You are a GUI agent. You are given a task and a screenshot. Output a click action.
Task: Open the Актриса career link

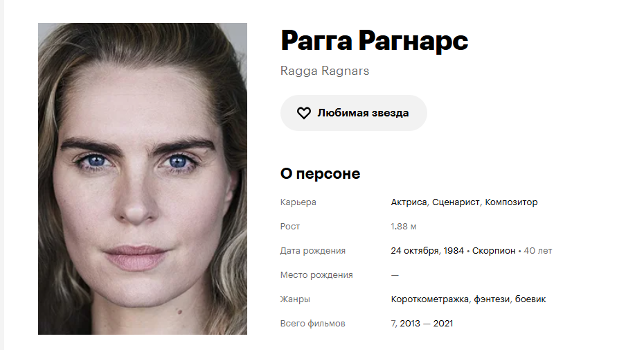(409, 202)
